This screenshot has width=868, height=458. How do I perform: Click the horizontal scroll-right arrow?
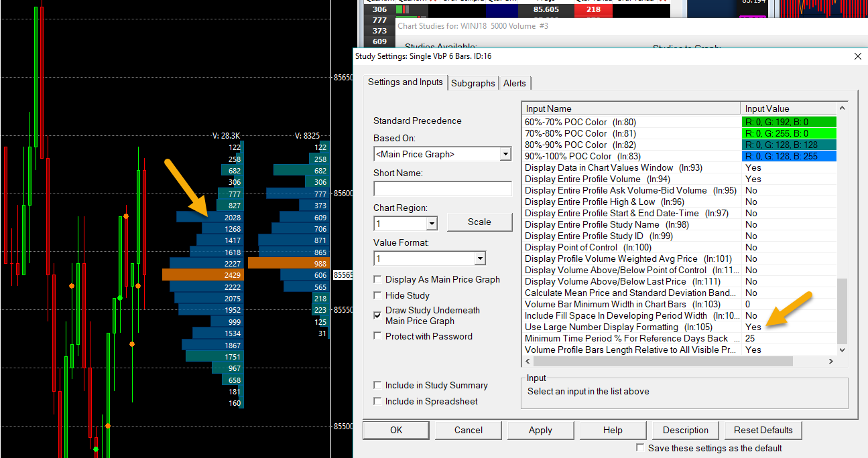click(x=830, y=362)
